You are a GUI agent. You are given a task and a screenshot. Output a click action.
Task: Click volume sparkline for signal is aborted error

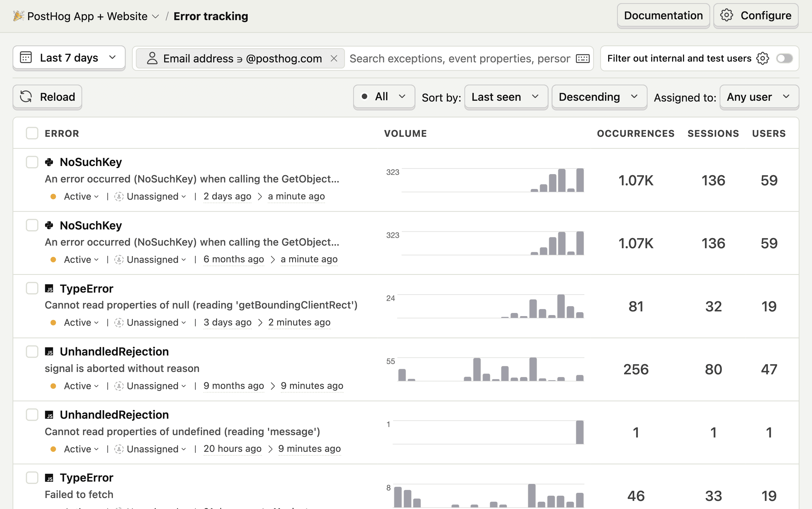(485, 369)
